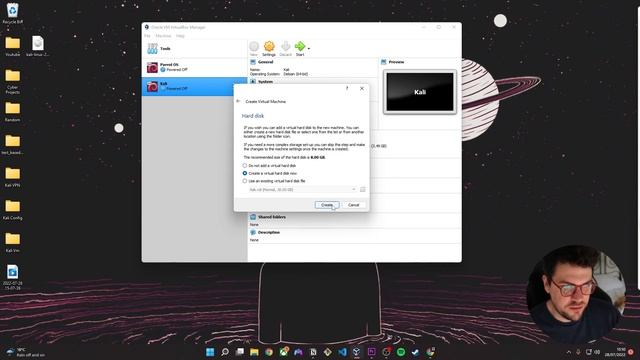Screen dimensions: 640x360
Task: Show hidden system tray icons chevron
Action: pos(569,352)
